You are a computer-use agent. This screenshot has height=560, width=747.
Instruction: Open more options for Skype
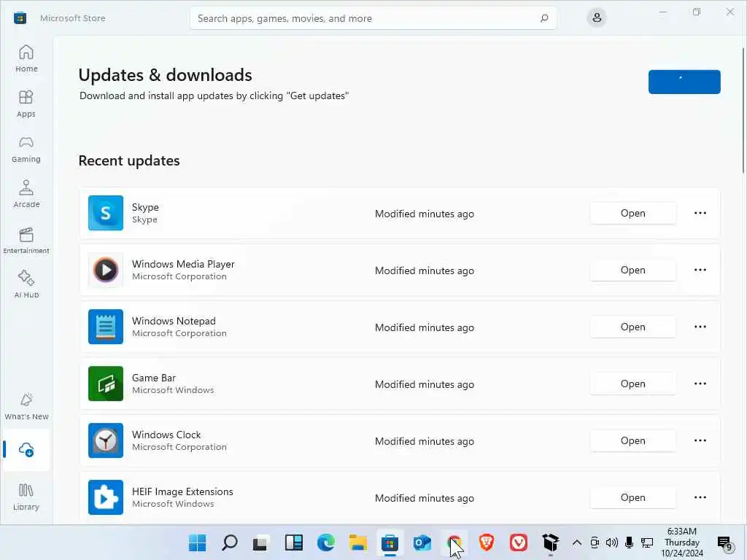tap(700, 213)
